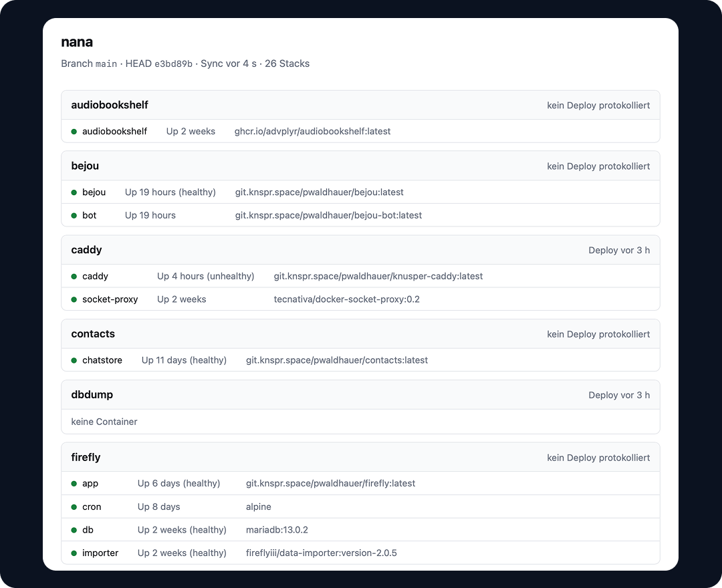This screenshot has height=588, width=722.
Task: Click the ghcr.io/advplyr/audiobookshelf:latest image text
Action: coord(312,131)
